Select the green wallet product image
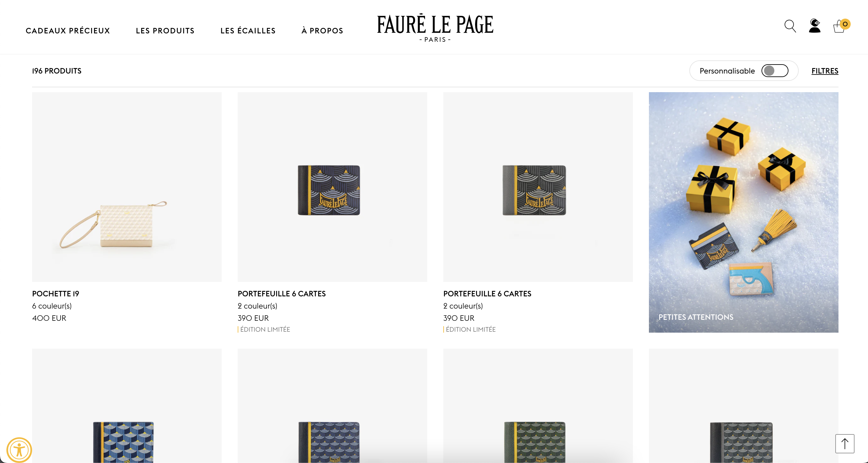This screenshot has height=463, width=868. click(538, 406)
